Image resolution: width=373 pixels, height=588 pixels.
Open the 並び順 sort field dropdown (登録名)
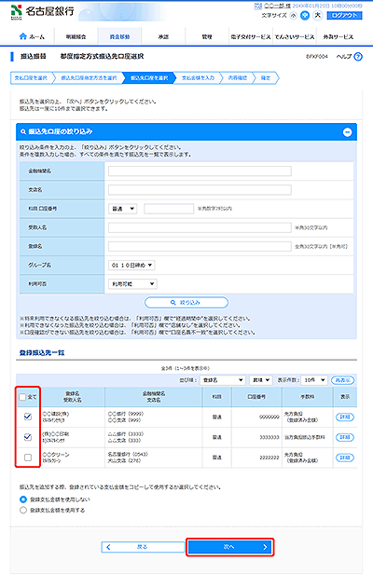(x=223, y=380)
